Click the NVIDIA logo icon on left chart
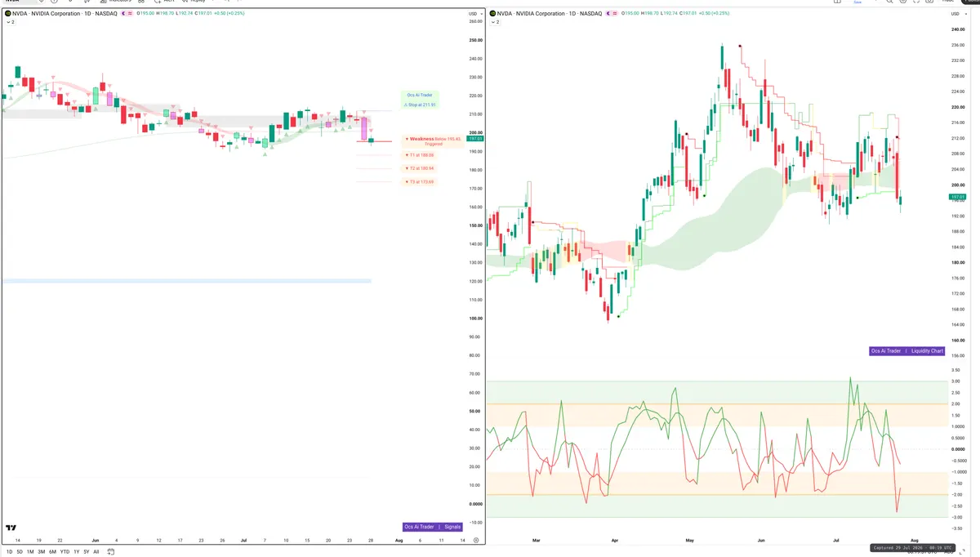 tap(7, 13)
